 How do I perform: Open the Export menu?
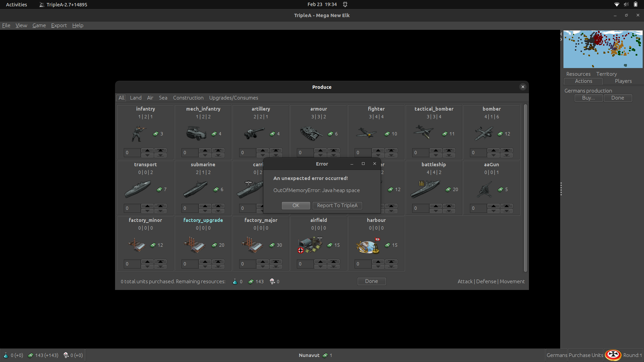[x=59, y=25]
